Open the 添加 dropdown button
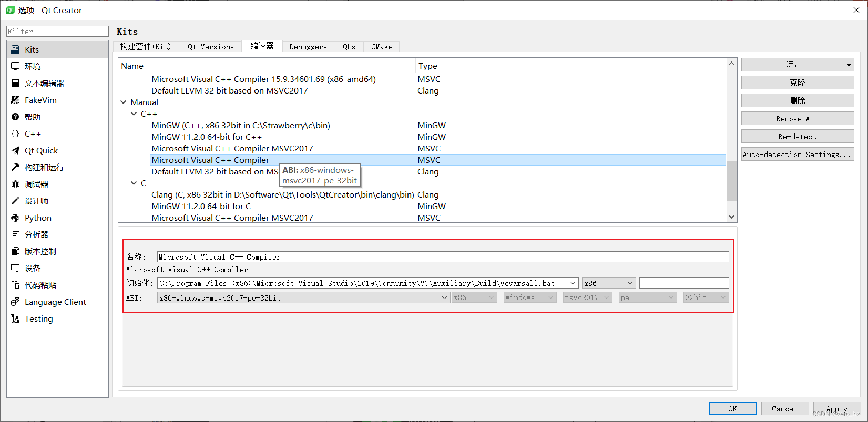868x422 pixels. (798, 65)
